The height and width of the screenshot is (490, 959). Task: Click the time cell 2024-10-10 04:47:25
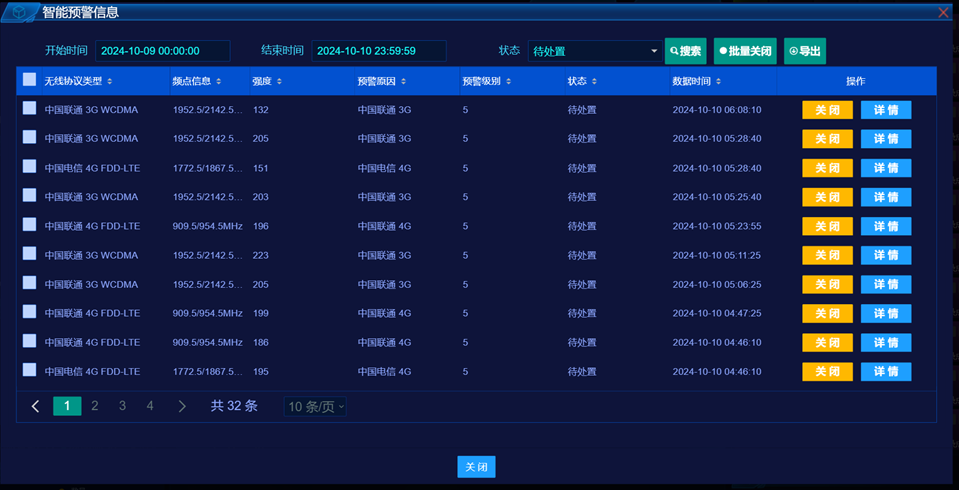pyautogui.click(x=717, y=313)
